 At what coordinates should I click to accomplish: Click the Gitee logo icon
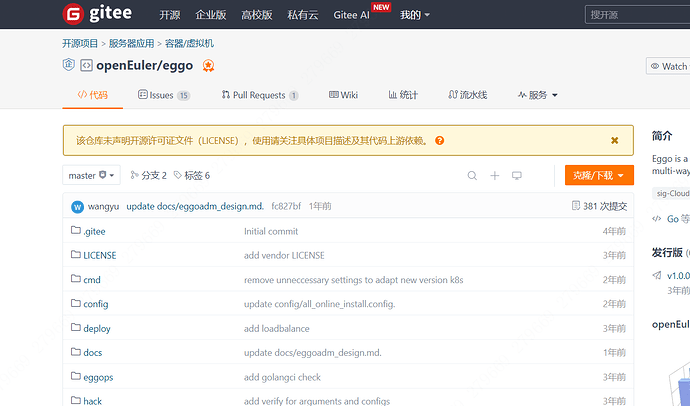(72, 15)
